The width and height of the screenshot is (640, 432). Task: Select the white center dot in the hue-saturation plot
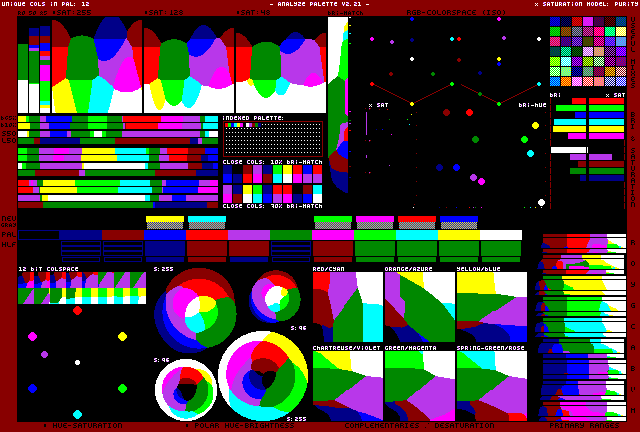click(77, 362)
